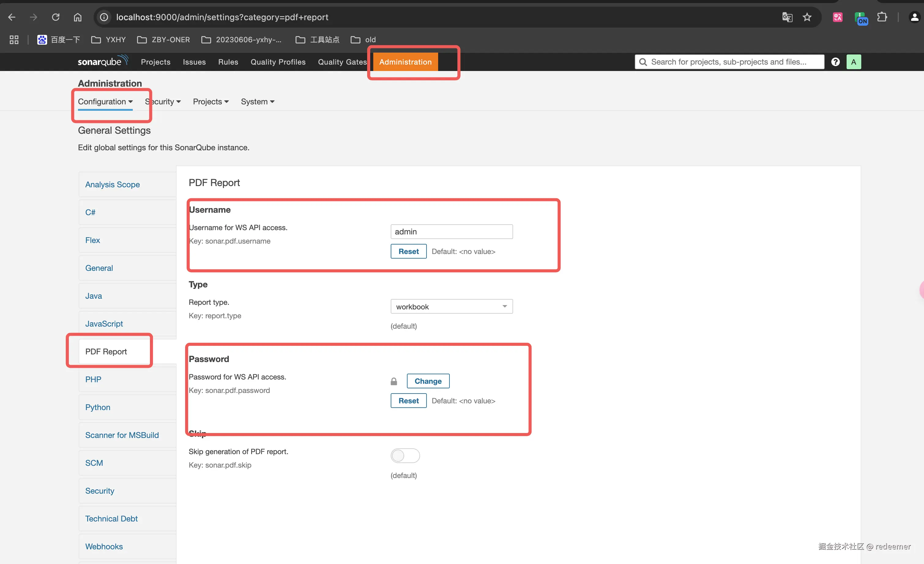Expand the Configuration dropdown menu
924x564 pixels.
click(105, 102)
